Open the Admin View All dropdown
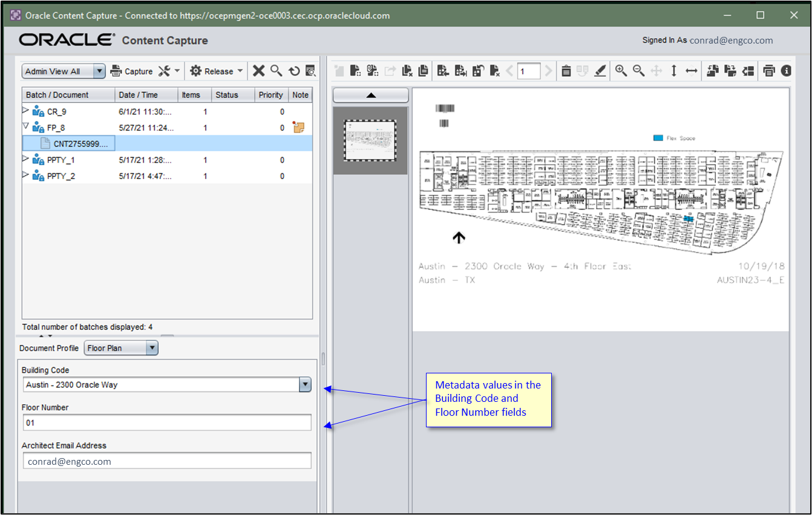This screenshot has height=515, width=812. (x=99, y=71)
